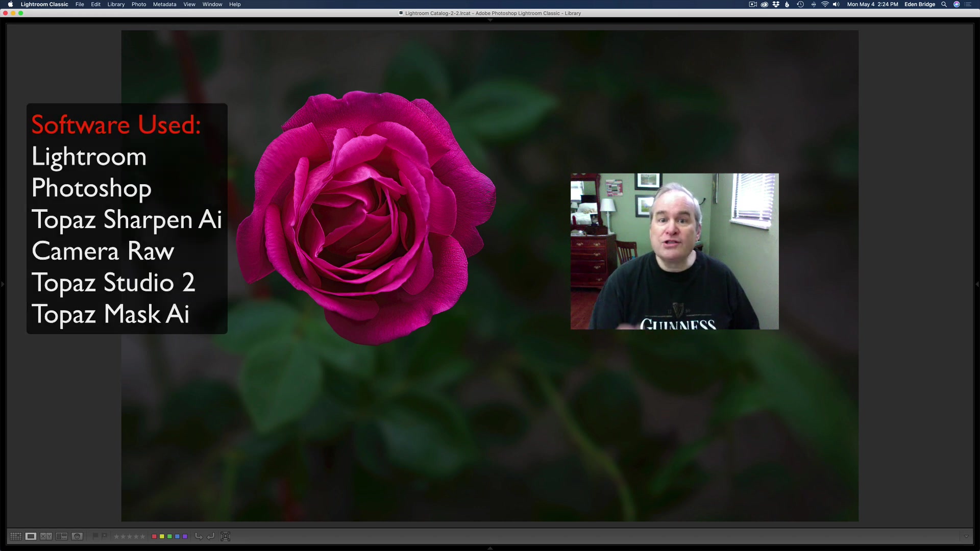Switch to Survey view icon
980x551 pixels.
tap(62, 536)
